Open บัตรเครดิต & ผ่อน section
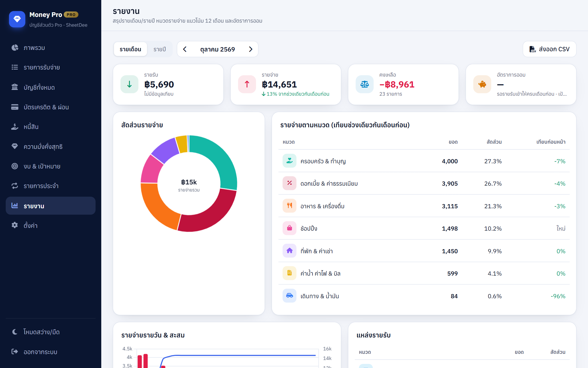The height and width of the screenshot is (368, 588). click(x=51, y=107)
